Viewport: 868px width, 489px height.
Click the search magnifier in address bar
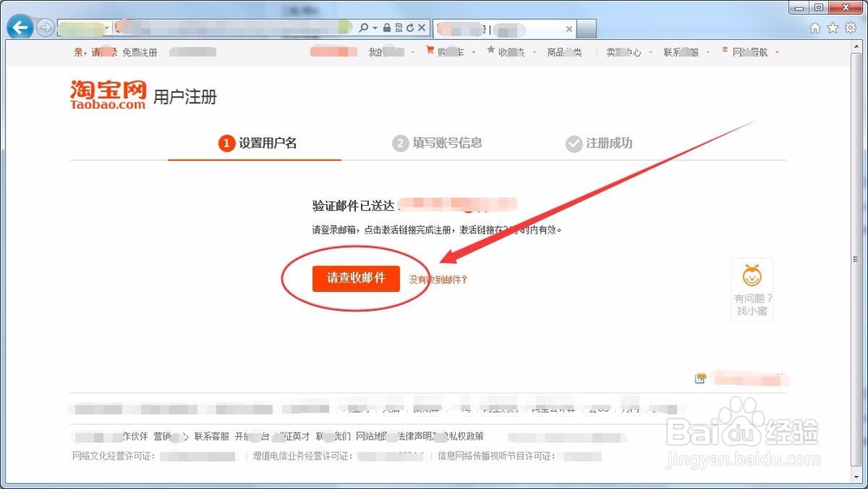(363, 28)
